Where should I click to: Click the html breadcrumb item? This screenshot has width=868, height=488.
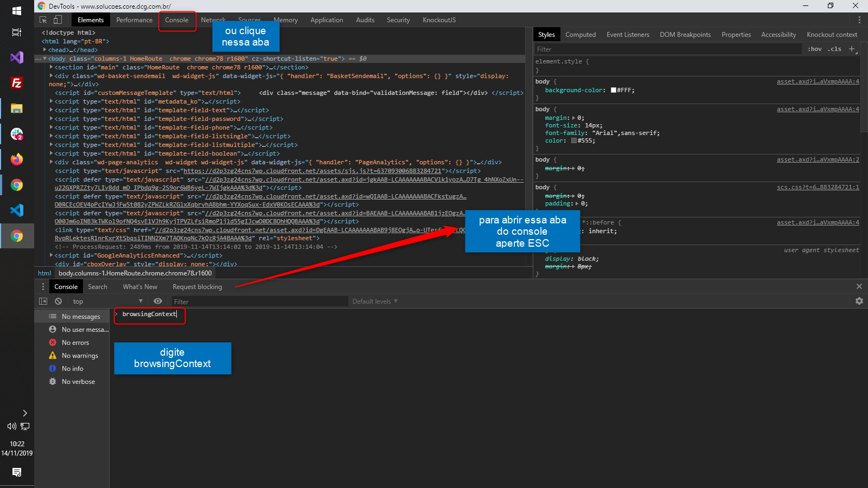tap(44, 273)
